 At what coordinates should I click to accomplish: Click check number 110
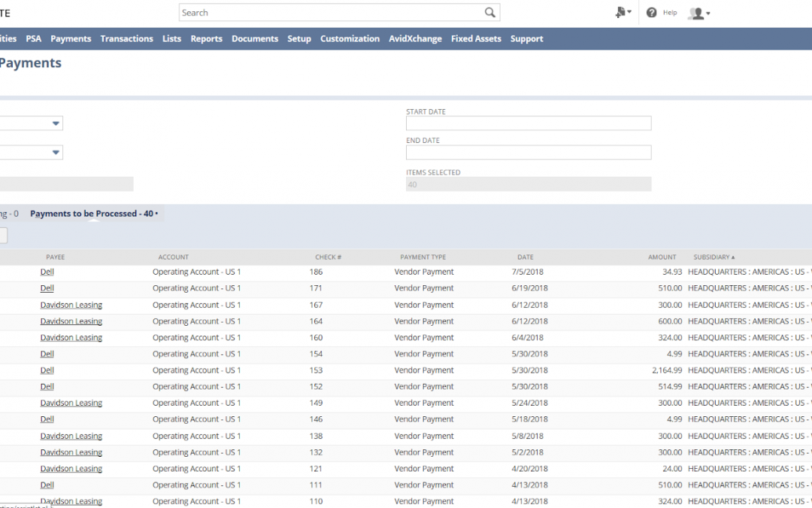(x=316, y=501)
